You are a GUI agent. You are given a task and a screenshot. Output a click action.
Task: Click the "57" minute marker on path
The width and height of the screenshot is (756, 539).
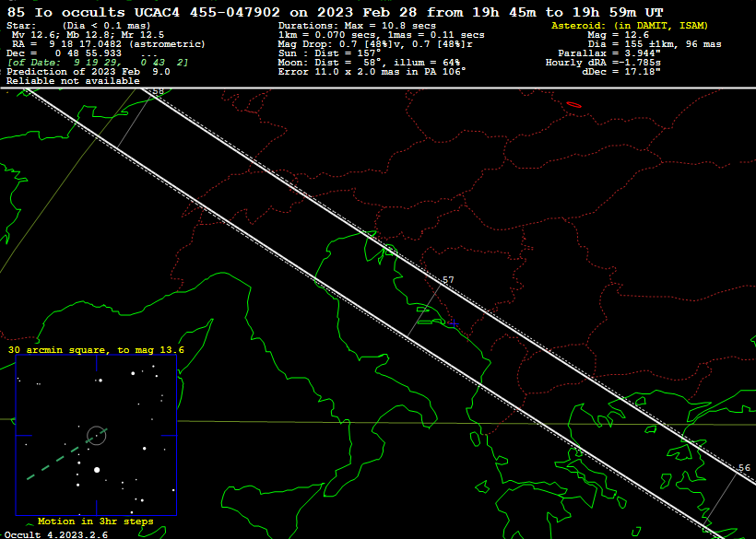click(448, 279)
